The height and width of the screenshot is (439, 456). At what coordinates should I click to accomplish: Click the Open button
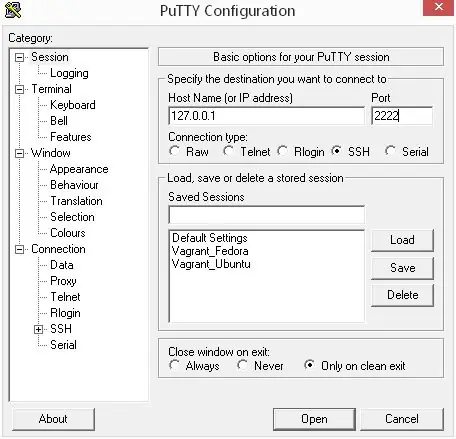point(314,419)
